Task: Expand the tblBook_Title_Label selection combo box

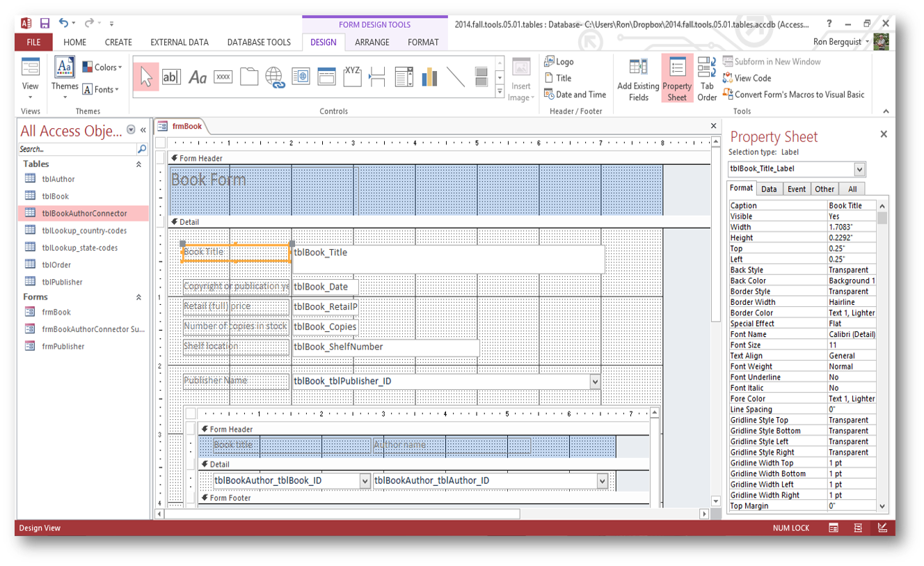Action: (859, 169)
